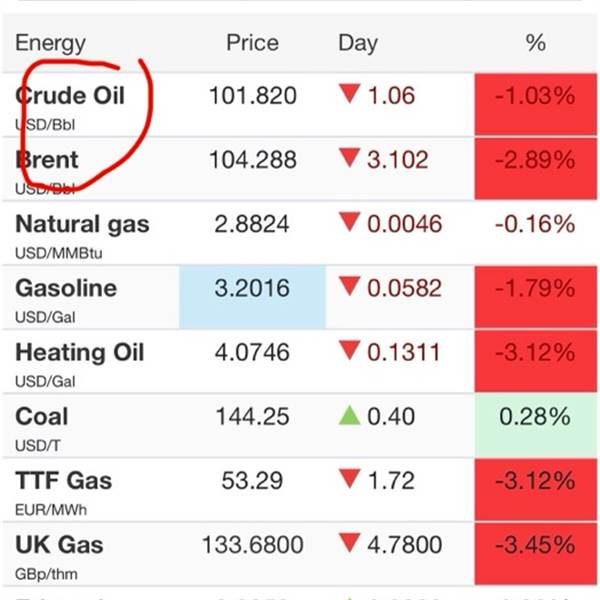Open the Brent commodity link
This screenshot has height=600, width=600.
tap(47, 160)
